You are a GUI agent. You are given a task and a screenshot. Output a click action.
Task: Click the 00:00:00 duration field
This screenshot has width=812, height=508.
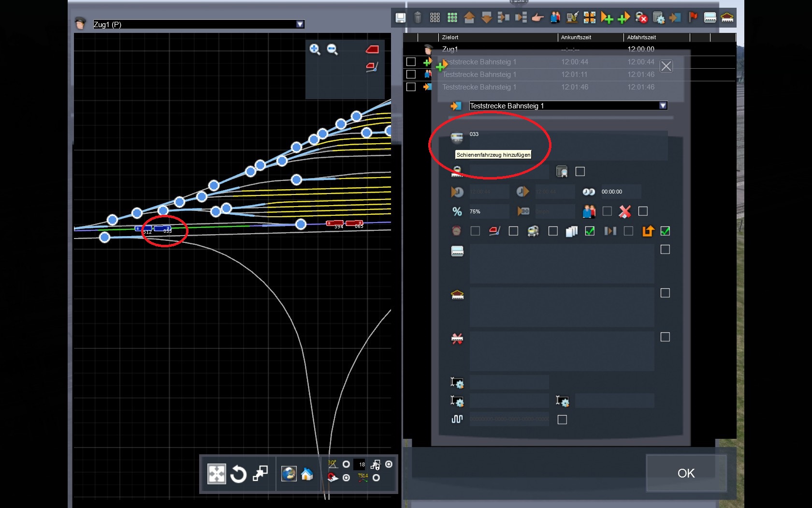tap(621, 192)
